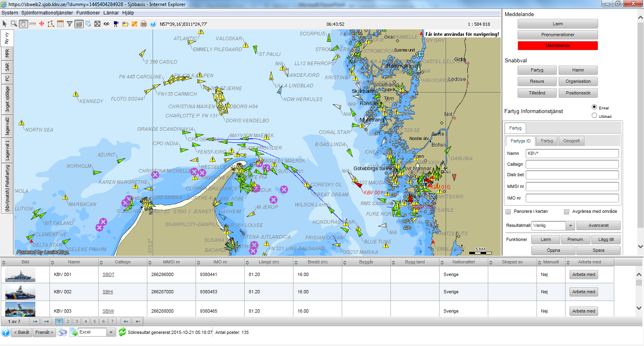The height and width of the screenshot is (346, 644).
Task: Select the pan hand tool
Action: point(23,24)
